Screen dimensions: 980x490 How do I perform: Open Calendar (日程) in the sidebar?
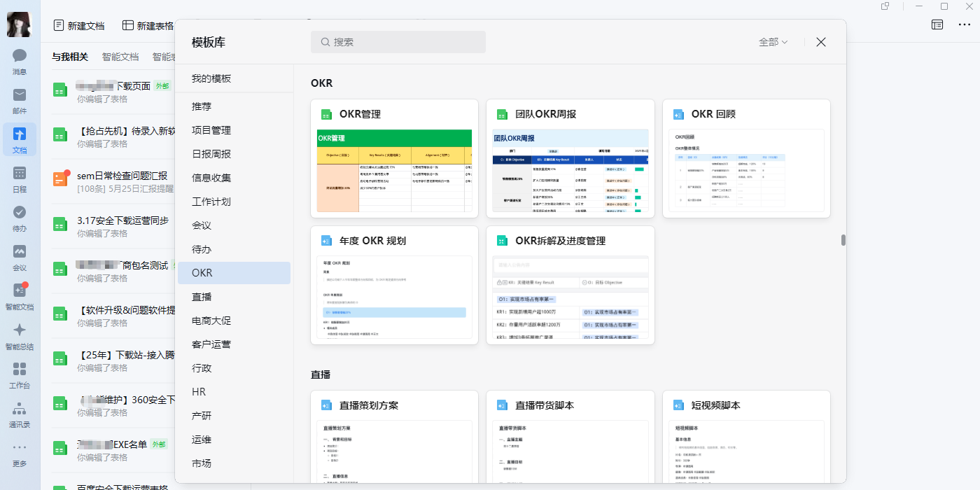[20, 179]
